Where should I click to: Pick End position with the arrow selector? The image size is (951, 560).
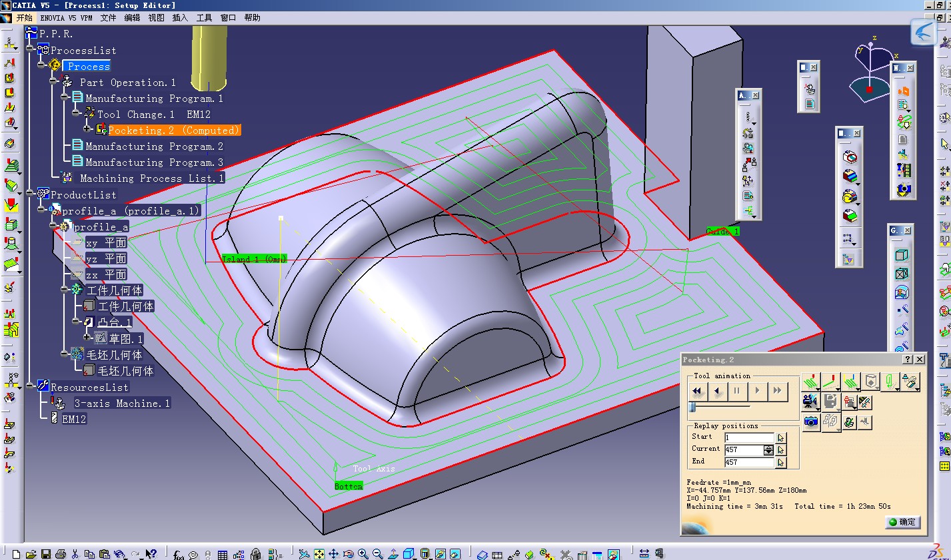(781, 462)
